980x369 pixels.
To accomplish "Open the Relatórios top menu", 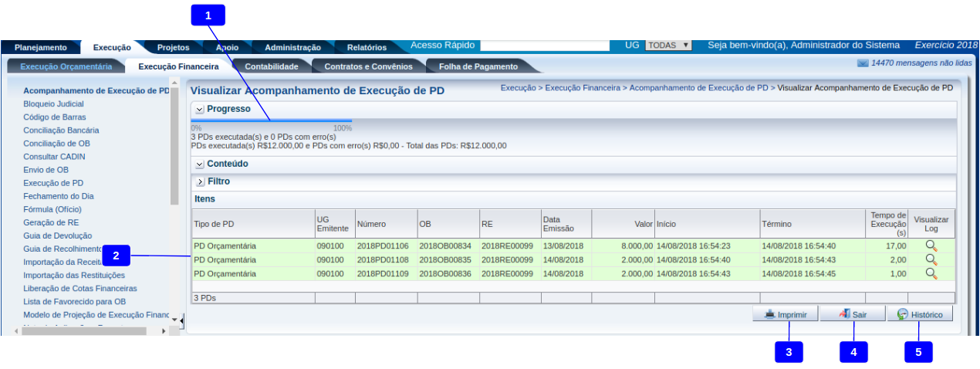I will pyautogui.click(x=367, y=48).
